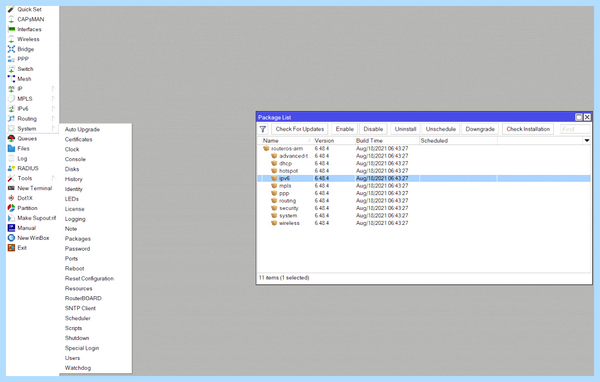Select the system package row
This screenshot has width=600, height=382.
(x=424, y=215)
